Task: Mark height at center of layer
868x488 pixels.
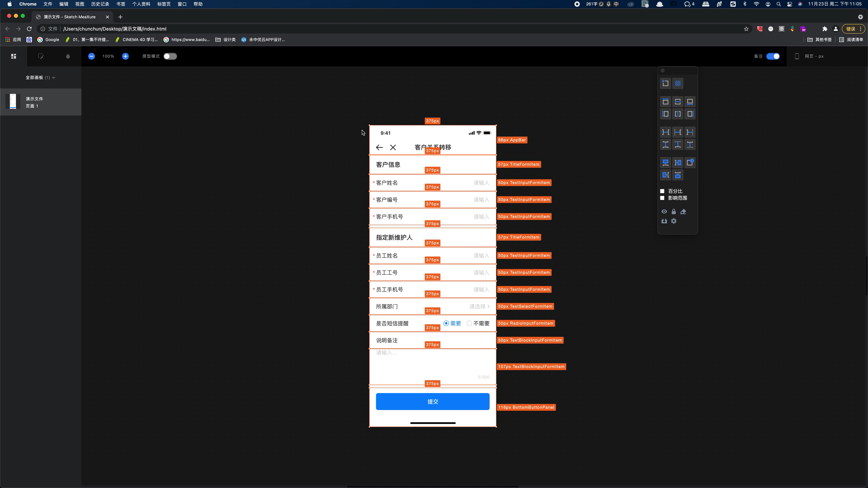Action: (x=678, y=114)
